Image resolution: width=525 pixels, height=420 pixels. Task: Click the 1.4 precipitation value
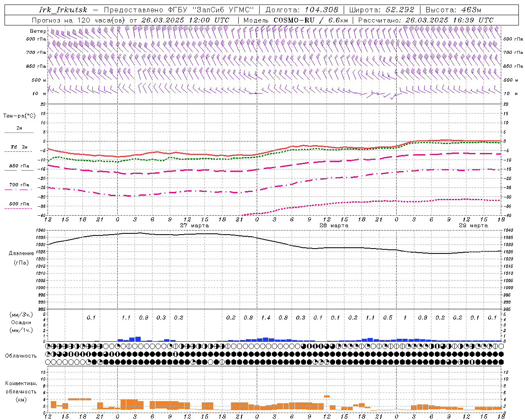point(266,318)
